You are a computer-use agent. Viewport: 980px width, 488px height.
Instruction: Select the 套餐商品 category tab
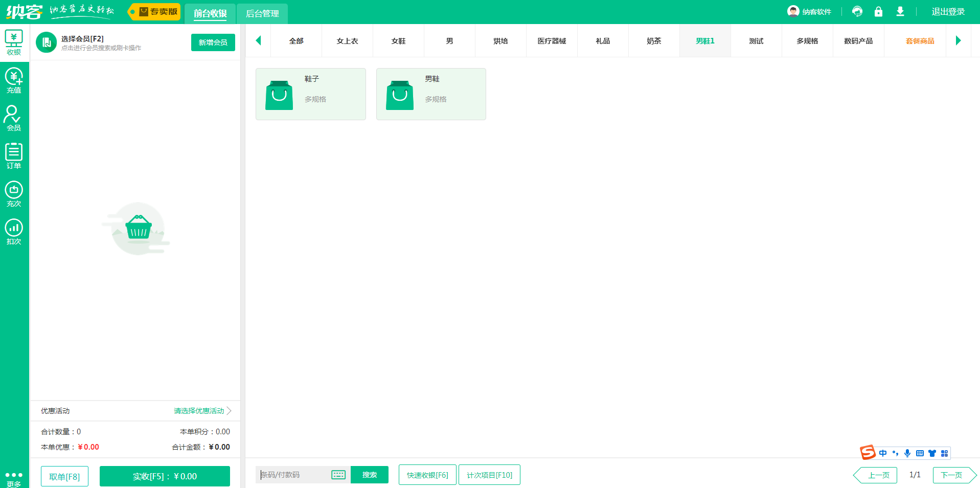pos(920,41)
